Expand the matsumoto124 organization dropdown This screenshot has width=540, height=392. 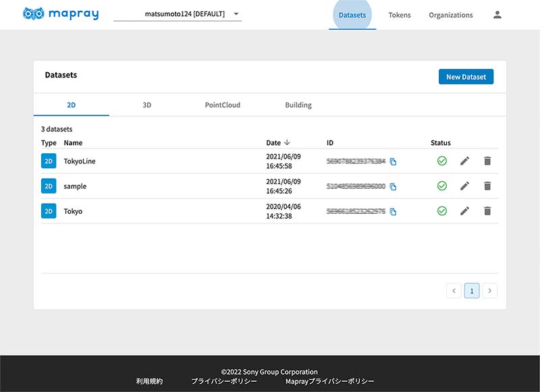click(x=236, y=14)
